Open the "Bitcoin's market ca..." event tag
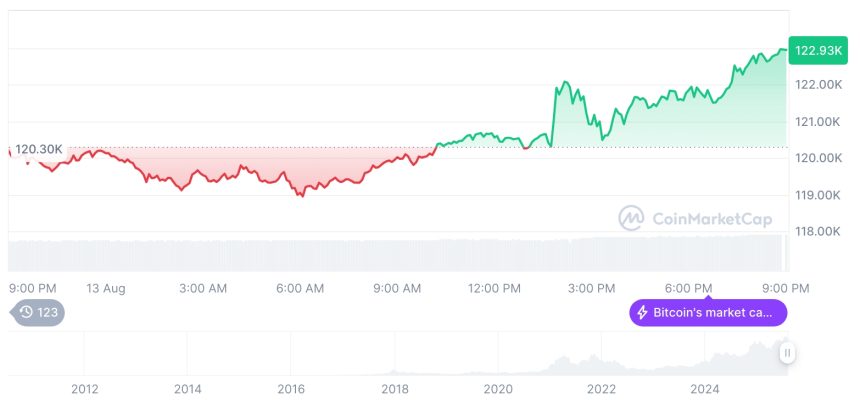This screenshot has height=401, width=860. tap(708, 313)
